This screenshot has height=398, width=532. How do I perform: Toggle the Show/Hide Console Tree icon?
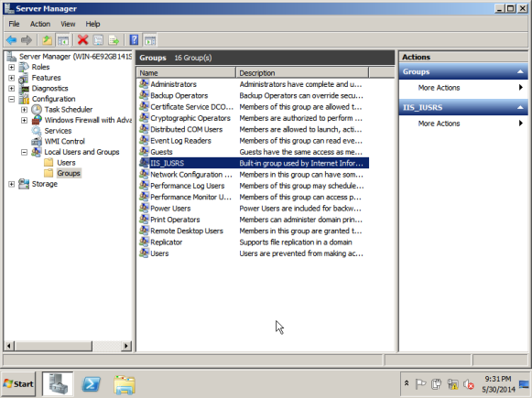[x=63, y=40]
